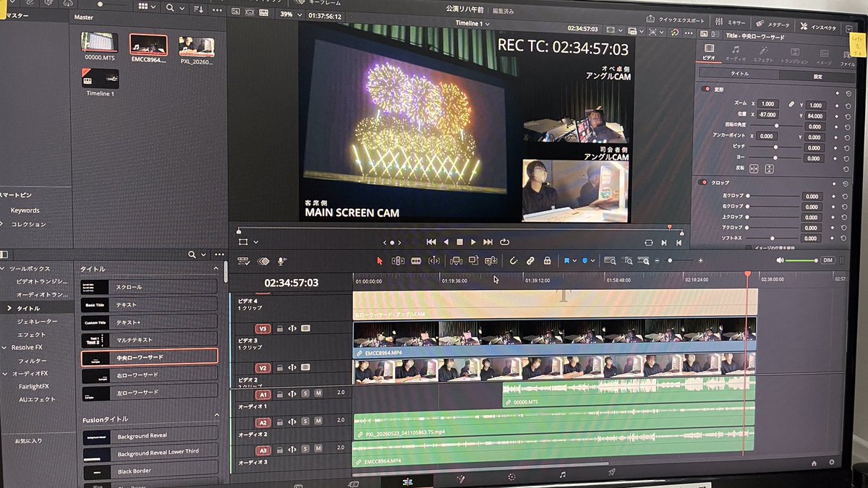The image size is (868, 488).
Task: Click the flip horizontal button
Action: [x=754, y=168]
